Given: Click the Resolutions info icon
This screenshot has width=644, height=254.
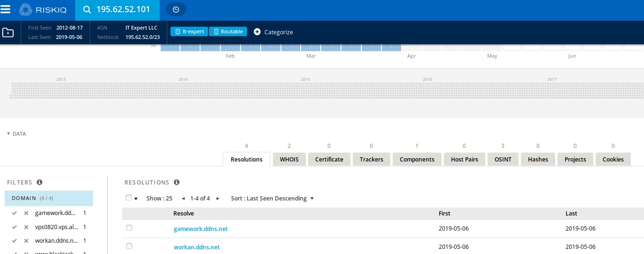Looking at the screenshot, I should click(177, 182).
